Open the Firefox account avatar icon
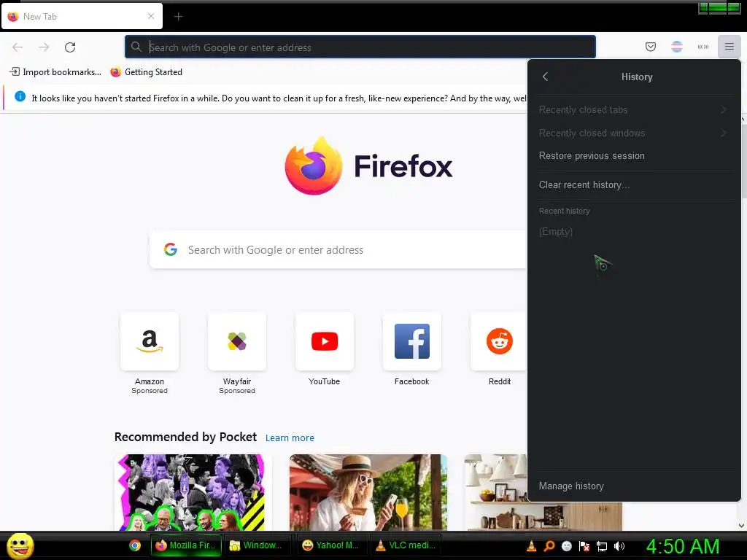The width and height of the screenshot is (747, 560). tap(676, 47)
